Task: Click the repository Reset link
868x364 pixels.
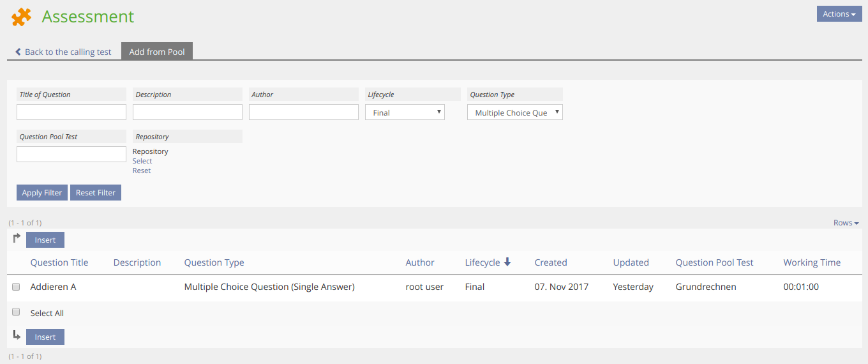Action: pyautogui.click(x=142, y=171)
